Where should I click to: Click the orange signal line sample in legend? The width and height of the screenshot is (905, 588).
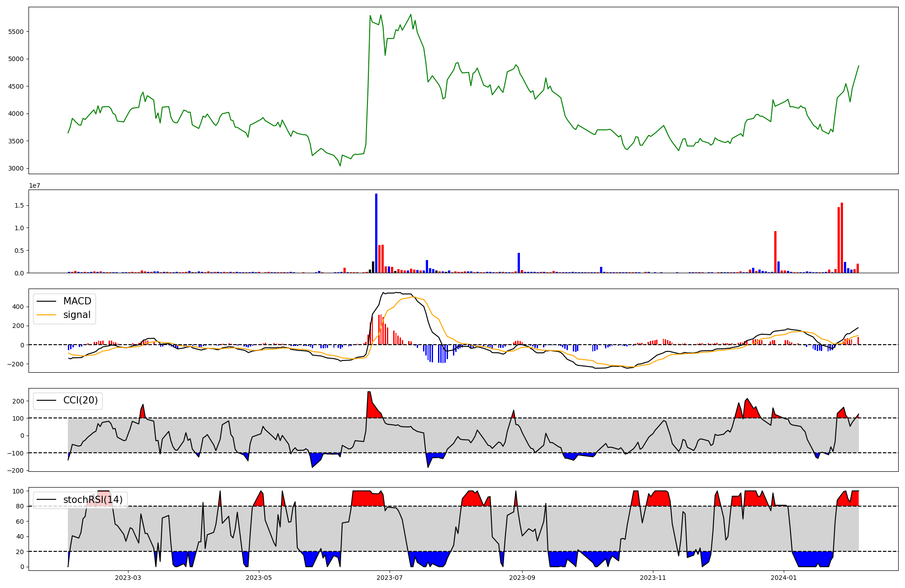click(46, 315)
